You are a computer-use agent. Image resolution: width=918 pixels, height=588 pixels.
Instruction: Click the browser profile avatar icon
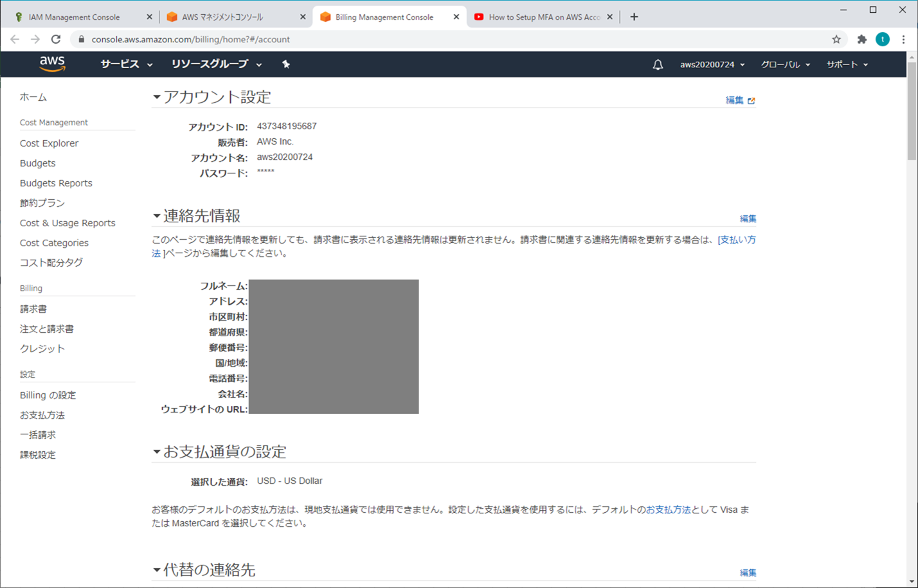[x=883, y=39]
